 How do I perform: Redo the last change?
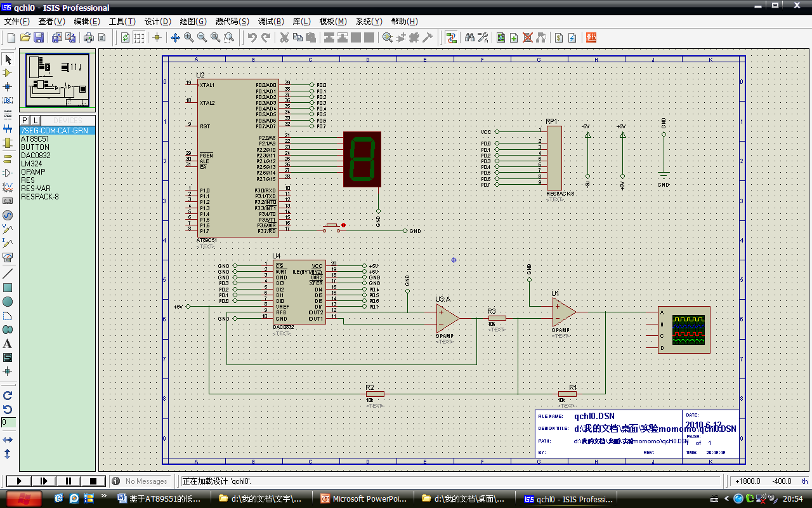(x=266, y=37)
